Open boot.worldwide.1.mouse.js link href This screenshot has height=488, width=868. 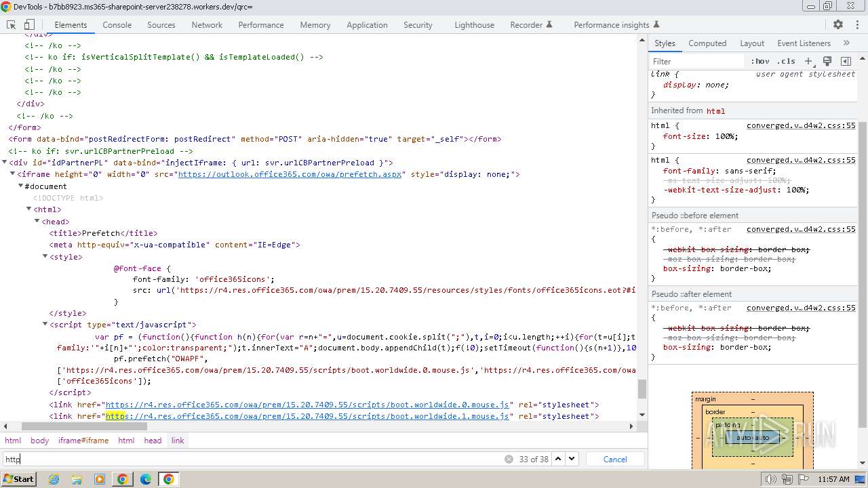coord(307,416)
